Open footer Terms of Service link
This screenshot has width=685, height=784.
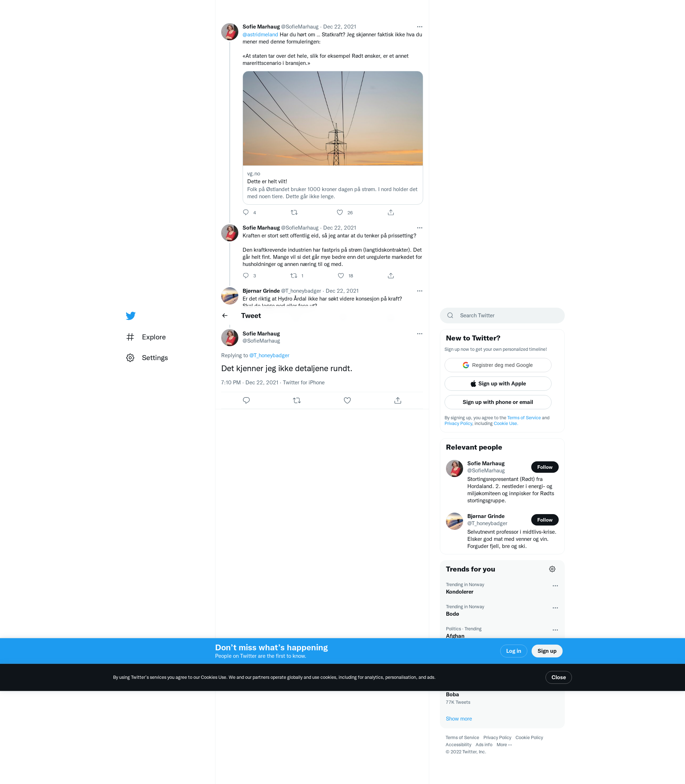point(462,738)
